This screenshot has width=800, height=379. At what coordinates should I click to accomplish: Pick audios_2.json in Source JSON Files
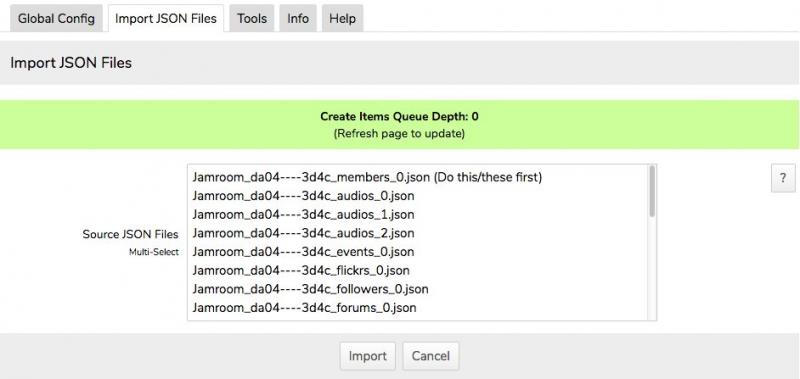(417, 234)
